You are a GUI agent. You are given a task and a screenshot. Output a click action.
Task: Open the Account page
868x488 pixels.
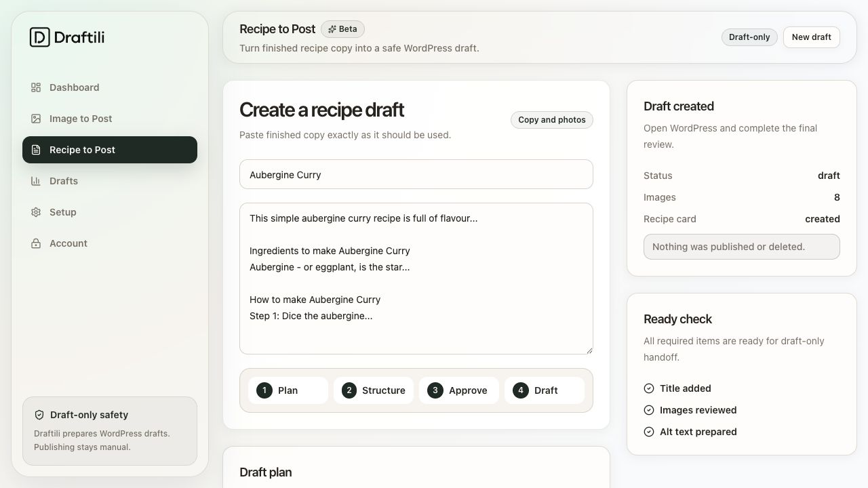click(110, 243)
